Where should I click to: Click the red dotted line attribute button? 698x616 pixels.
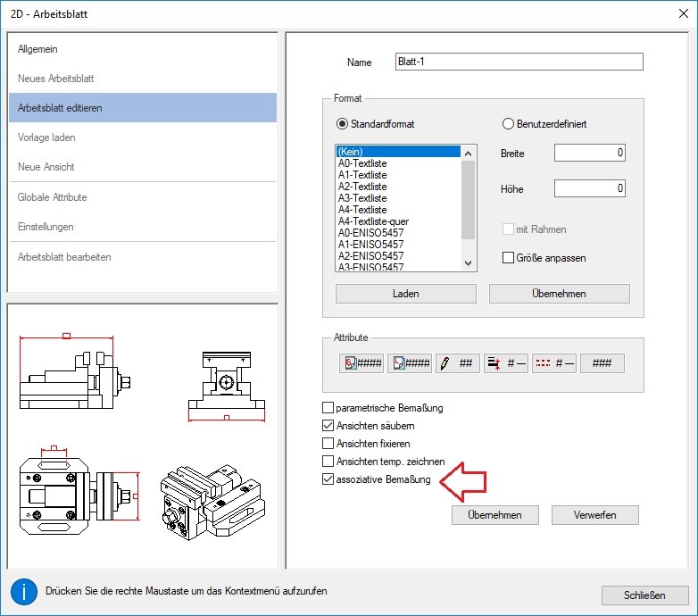click(x=554, y=363)
